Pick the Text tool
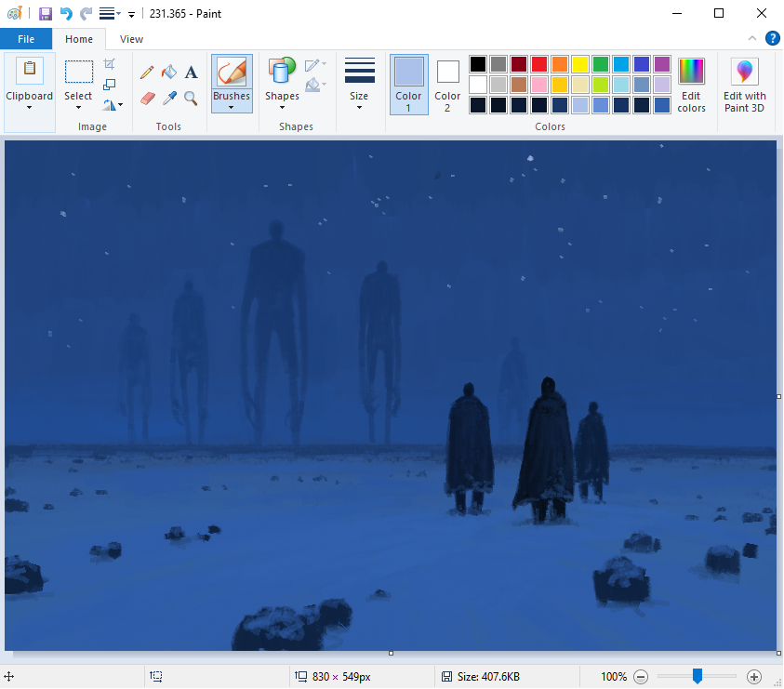 click(190, 72)
